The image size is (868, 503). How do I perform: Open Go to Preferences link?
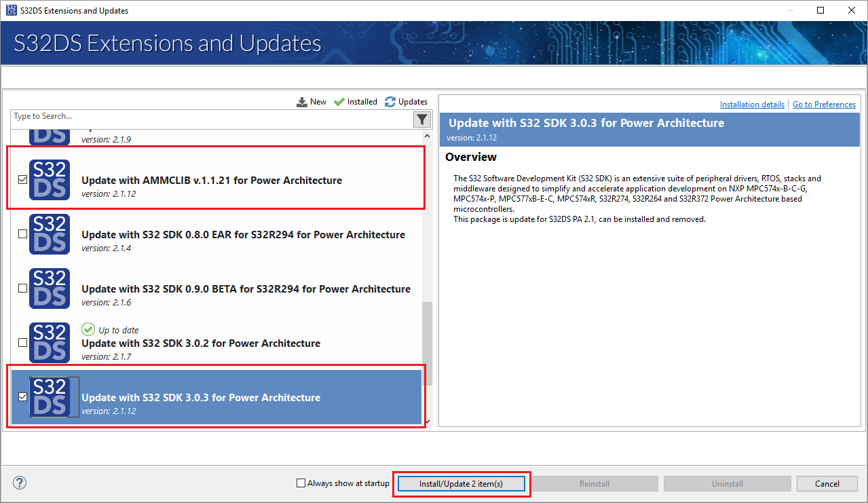click(824, 104)
